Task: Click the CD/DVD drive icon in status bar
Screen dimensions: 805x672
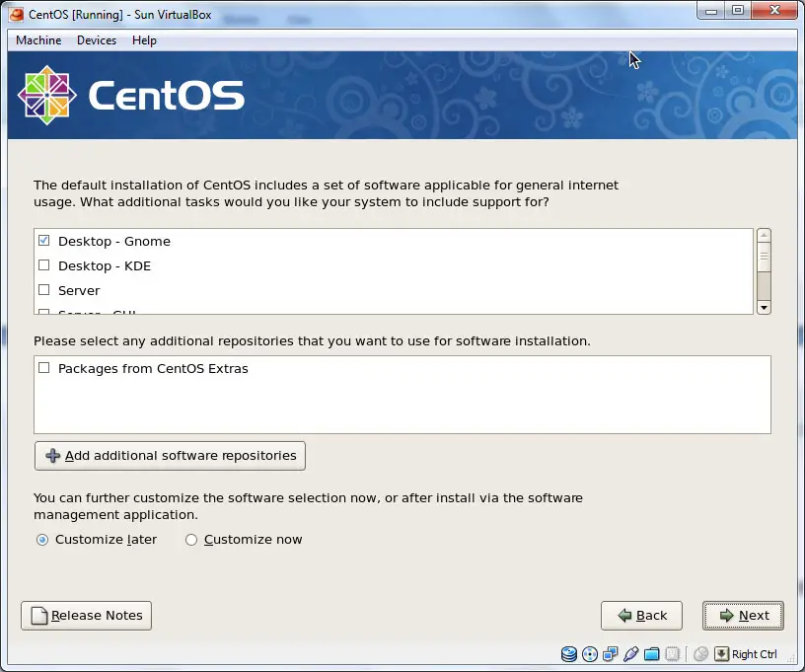Action: click(x=590, y=654)
